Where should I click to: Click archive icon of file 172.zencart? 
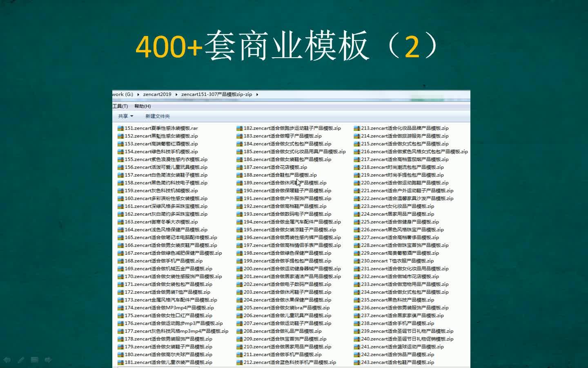(120, 292)
